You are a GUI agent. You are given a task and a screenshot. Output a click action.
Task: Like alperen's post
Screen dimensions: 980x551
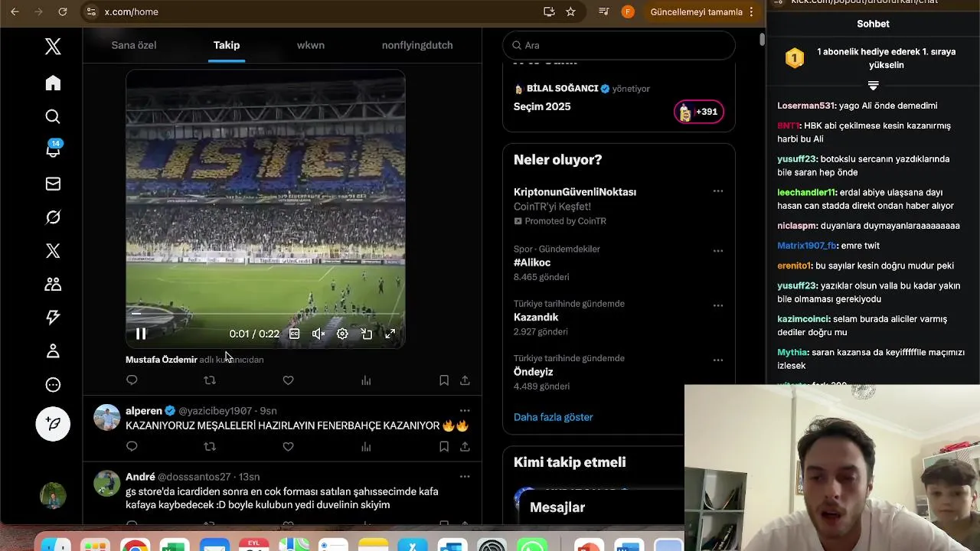(x=288, y=446)
